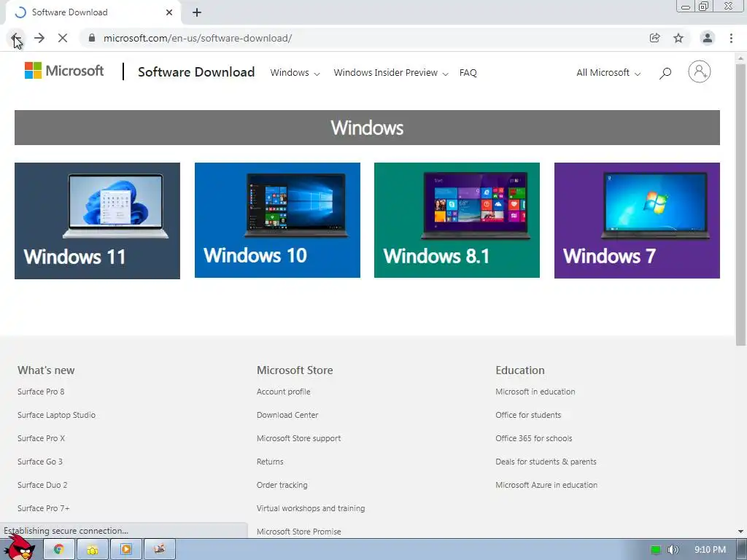Open Microsoft Azure in education link
This screenshot has width=747, height=560.
(546, 485)
